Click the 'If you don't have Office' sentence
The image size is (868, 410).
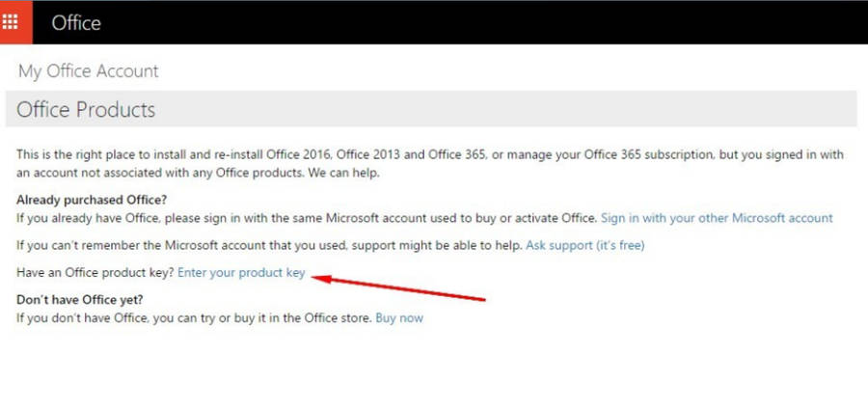[193, 317]
